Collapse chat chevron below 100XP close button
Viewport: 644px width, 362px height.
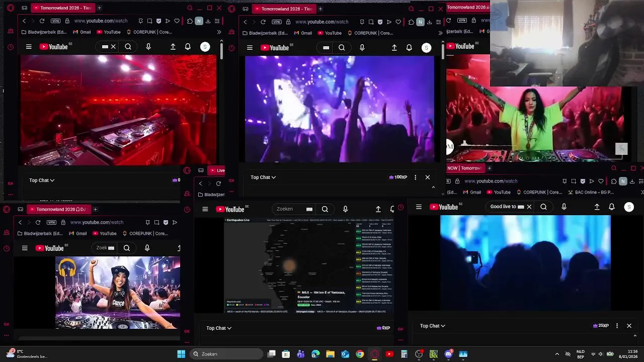click(x=433, y=187)
